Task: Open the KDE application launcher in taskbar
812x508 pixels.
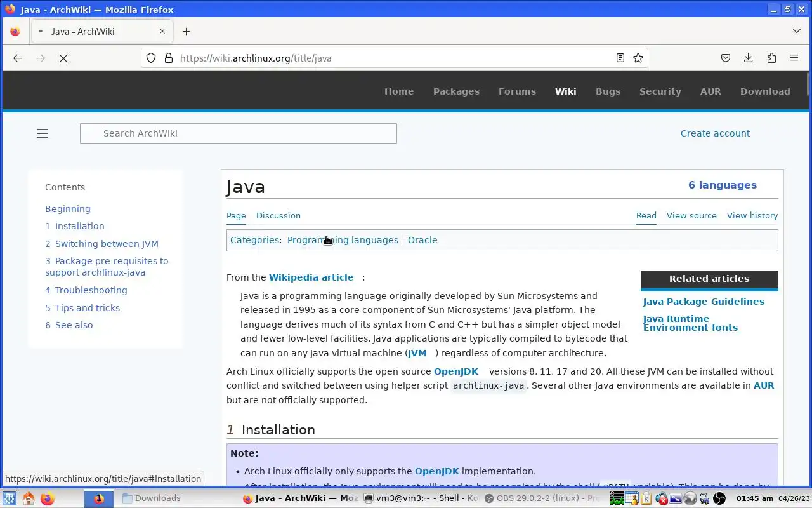Action: coord(10,498)
